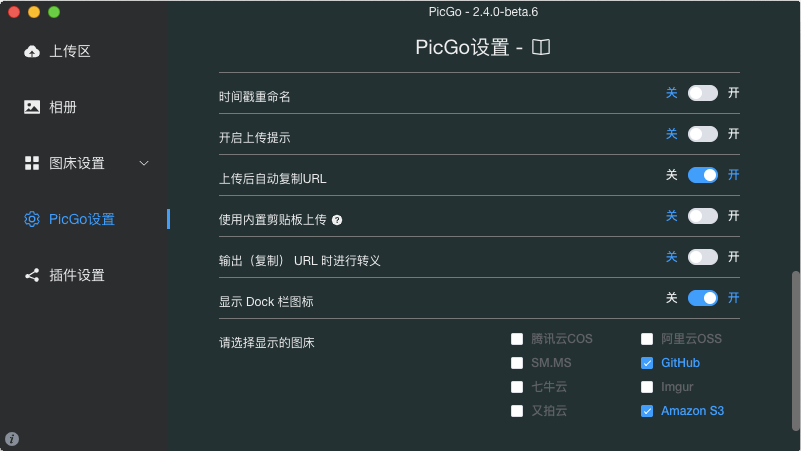Uncheck the GitHub image host checkbox
The height and width of the screenshot is (451, 801).
(647, 363)
